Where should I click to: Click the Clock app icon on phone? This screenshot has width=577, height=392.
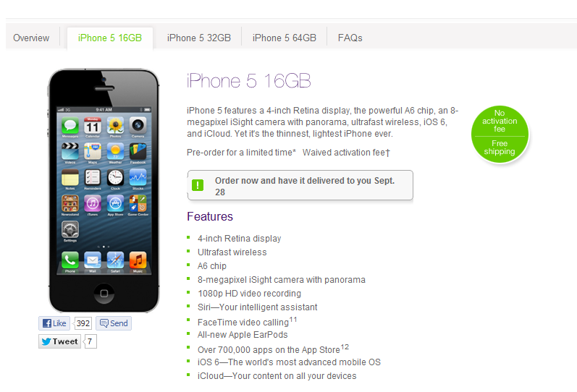(x=115, y=178)
